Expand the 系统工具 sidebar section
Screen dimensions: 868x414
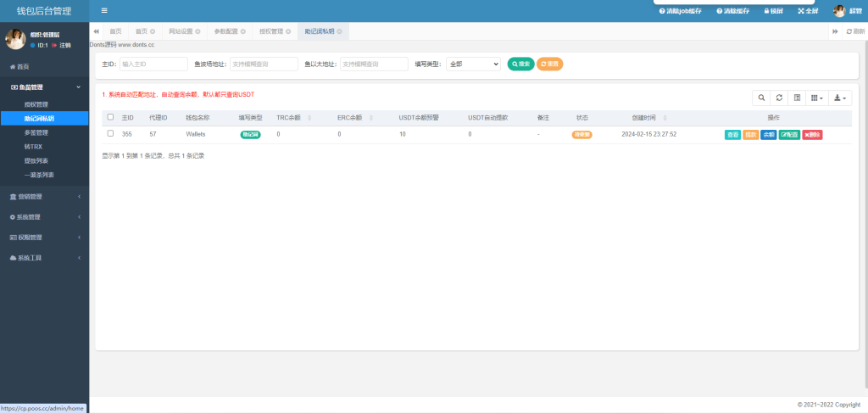point(44,258)
